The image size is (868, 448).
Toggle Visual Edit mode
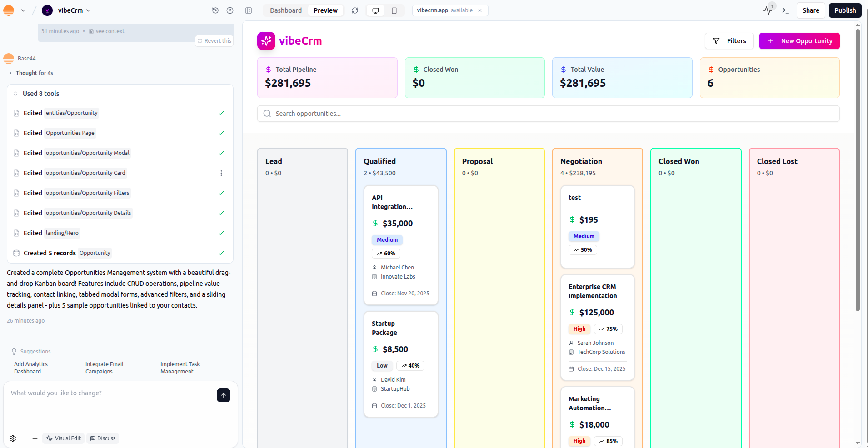pyautogui.click(x=64, y=438)
